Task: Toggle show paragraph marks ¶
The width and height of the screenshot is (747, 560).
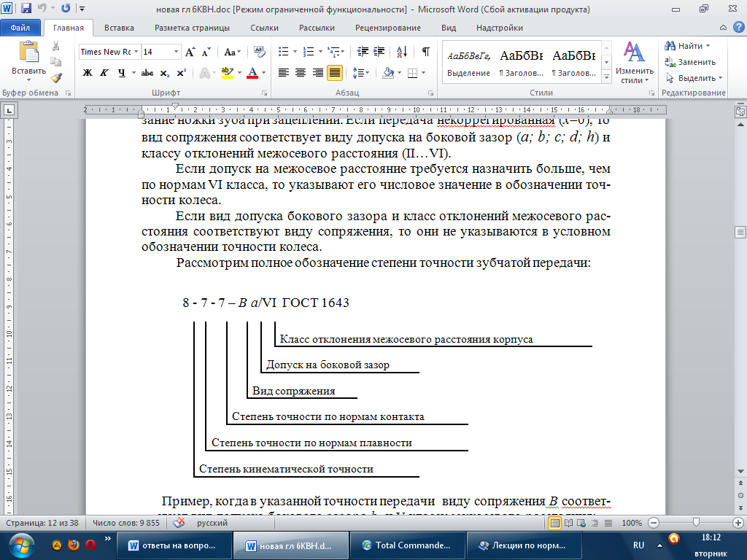Action: click(426, 52)
